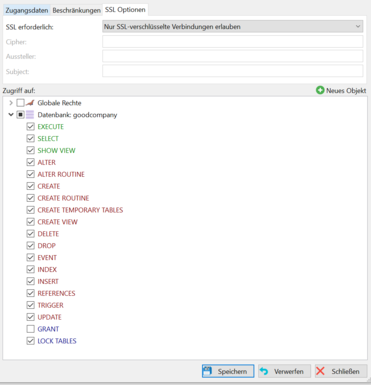Screen dimensions: 371x385
Task: Select the Datenbank: goodcompany row label
Action: tap(77, 115)
